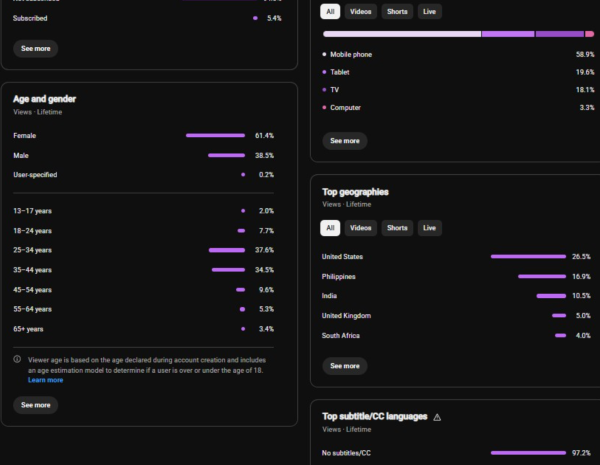Select All tab under Top geographies
Screen dimensions: 600x465
(x=330, y=228)
